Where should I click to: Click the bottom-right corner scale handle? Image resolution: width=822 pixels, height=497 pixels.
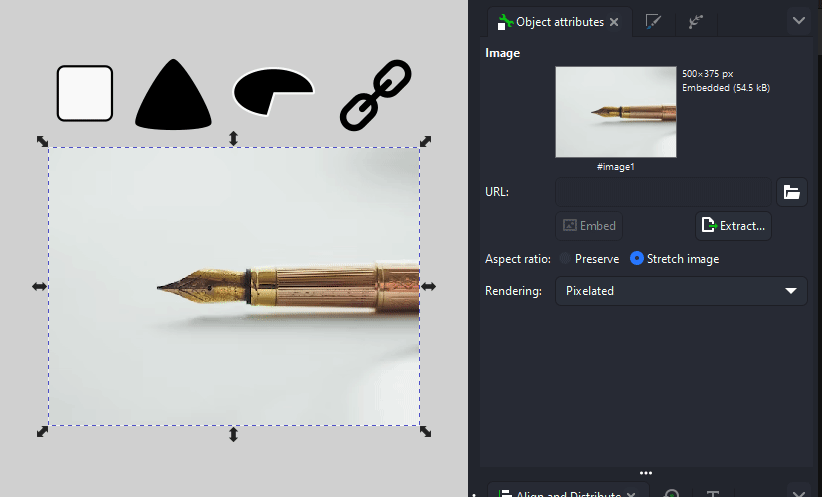click(x=426, y=431)
